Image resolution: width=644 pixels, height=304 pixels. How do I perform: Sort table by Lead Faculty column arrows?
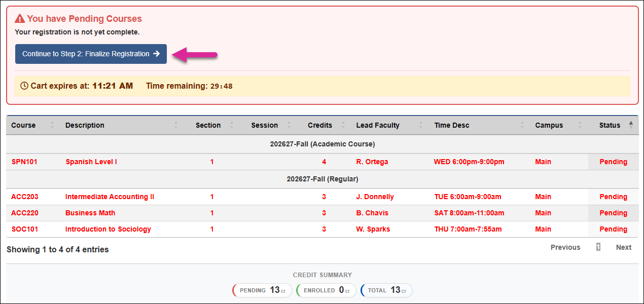tap(420, 125)
